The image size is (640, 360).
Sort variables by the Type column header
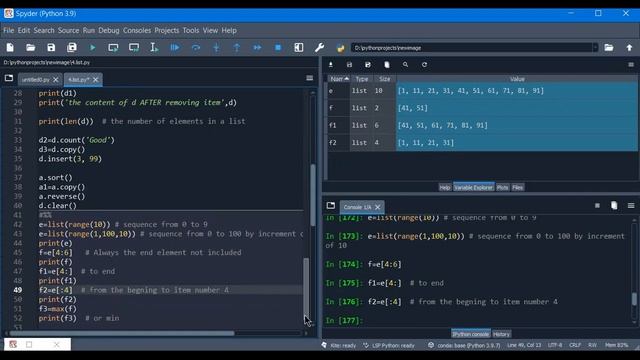click(x=361, y=79)
